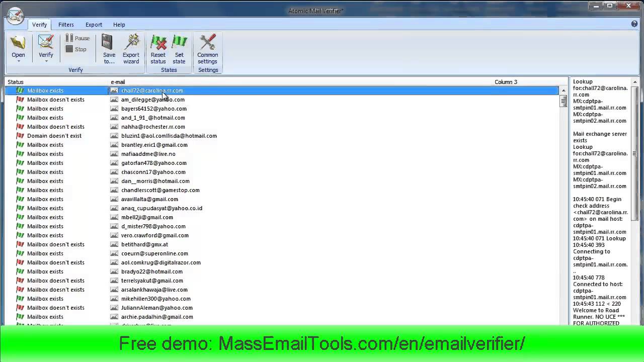Click the email list scrollbar up arrow
Image resolution: width=644 pixels, height=362 pixels.
click(563, 90)
